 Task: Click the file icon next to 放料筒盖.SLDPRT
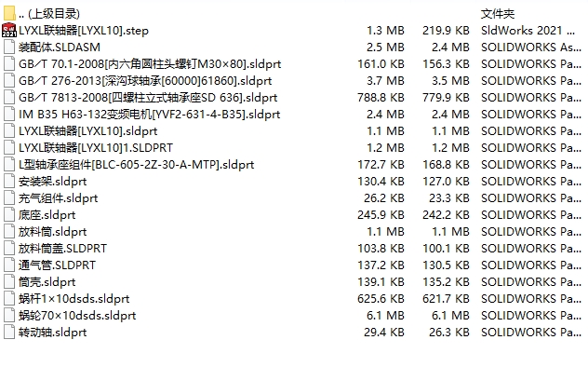coord(9,249)
